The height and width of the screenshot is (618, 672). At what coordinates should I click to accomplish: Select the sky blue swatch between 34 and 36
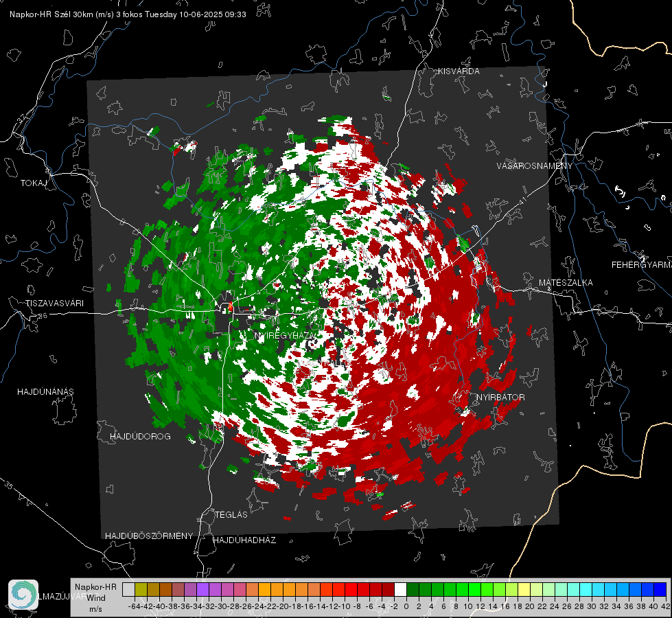coord(623,589)
